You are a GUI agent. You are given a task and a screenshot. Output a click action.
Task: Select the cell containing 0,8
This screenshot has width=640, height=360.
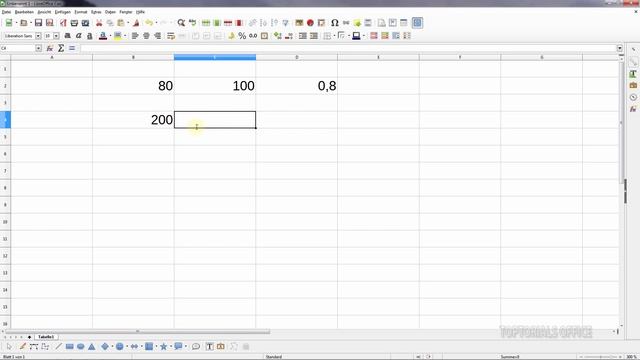(297, 86)
